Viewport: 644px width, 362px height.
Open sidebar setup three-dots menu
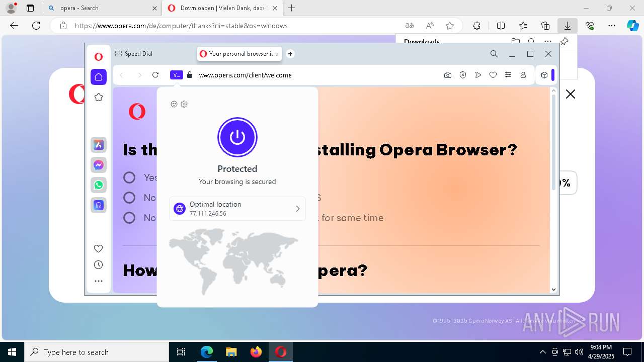(x=99, y=281)
